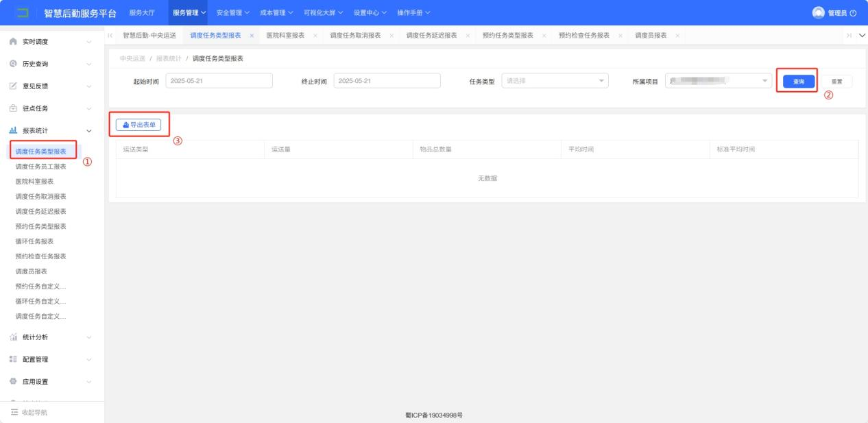
Task: Click the 配置管理 list icon
Action: (12, 359)
